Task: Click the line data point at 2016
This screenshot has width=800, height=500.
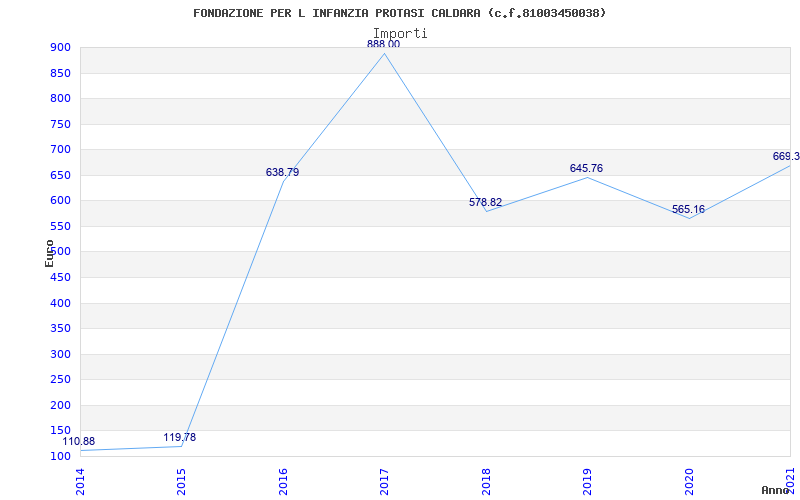Action: (x=283, y=181)
